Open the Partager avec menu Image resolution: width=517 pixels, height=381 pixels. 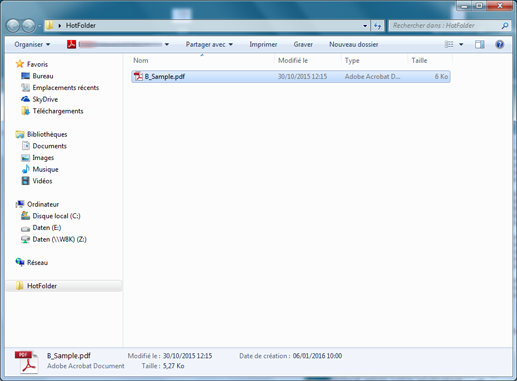tap(209, 44)
